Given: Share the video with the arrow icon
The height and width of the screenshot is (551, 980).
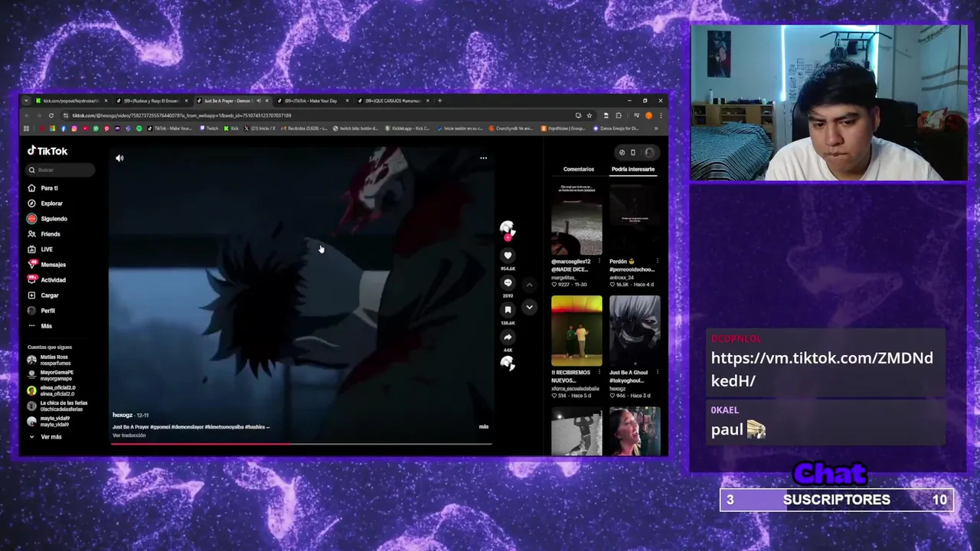Looking at the screenshot, I should click(508, 337).
